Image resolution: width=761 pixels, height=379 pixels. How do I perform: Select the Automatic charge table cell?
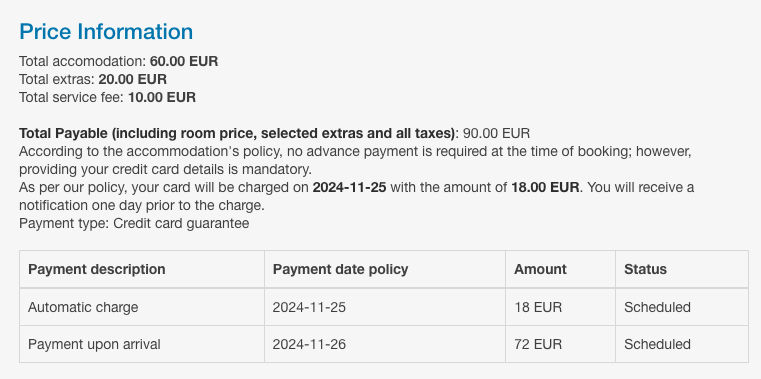click(x=142, y=307)
